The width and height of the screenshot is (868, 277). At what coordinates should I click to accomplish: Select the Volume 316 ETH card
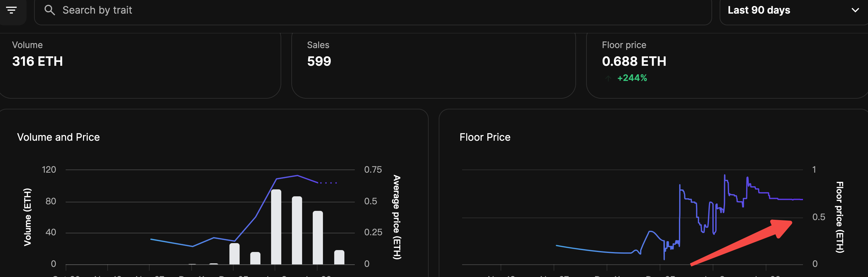tap(140, 66)
